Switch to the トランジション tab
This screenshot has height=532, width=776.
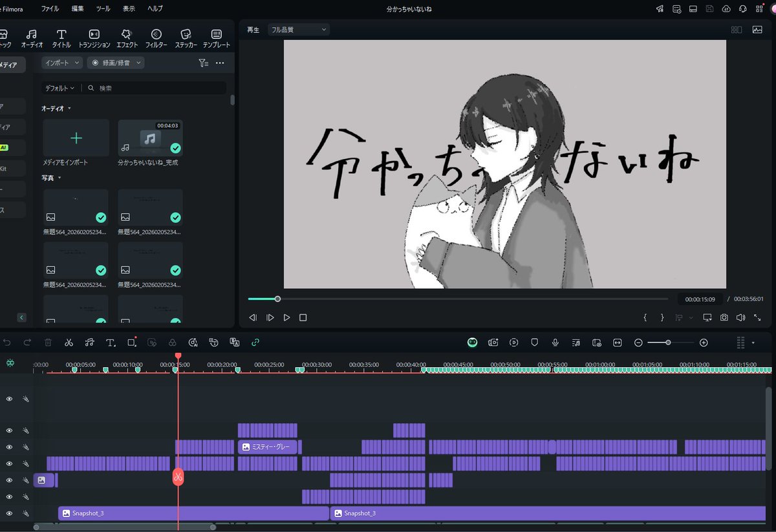94,39
